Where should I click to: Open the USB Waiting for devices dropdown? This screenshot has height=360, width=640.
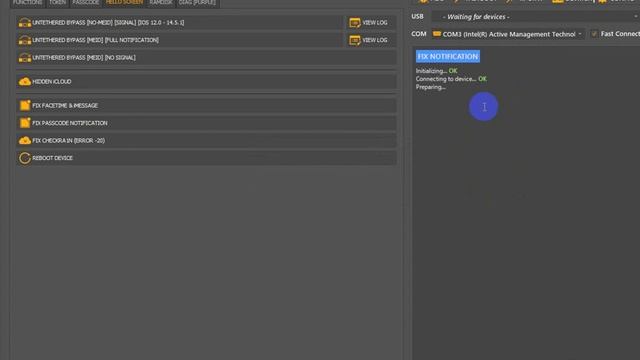click(535, 17)
